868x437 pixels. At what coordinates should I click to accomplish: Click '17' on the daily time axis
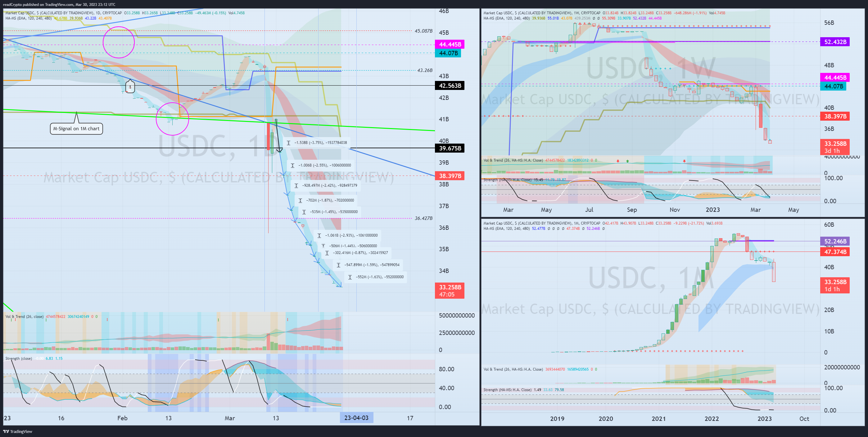[410, 418]
